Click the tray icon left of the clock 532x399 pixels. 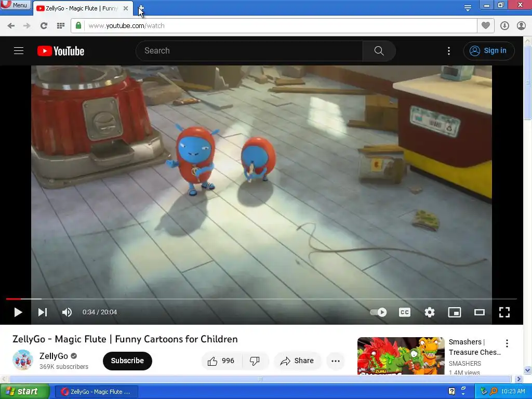point(494,391)
